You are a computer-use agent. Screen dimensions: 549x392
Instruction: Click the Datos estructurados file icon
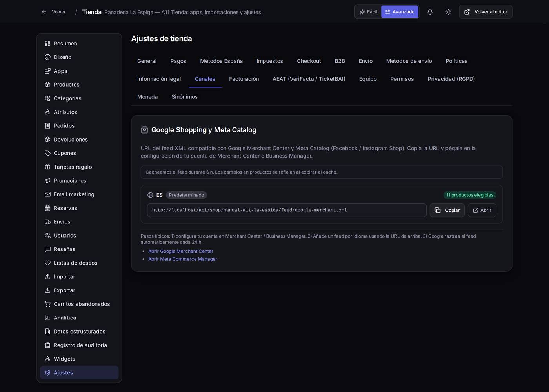click(47, 332)
